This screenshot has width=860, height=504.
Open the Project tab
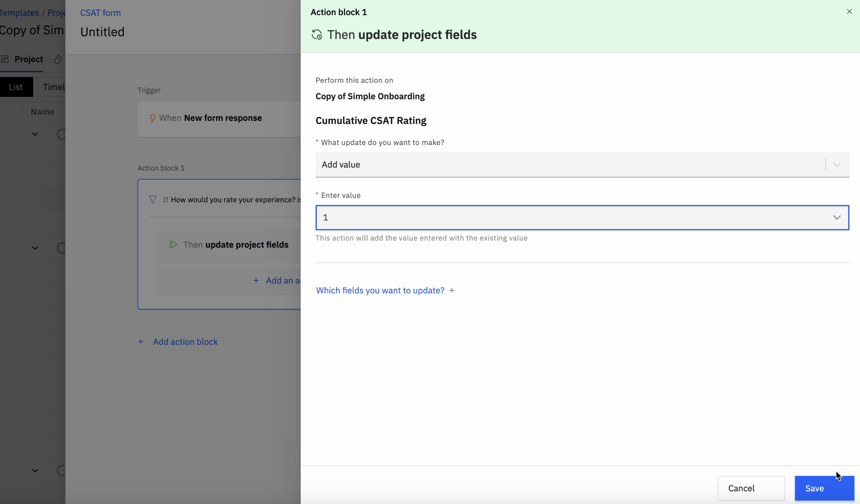28,59
